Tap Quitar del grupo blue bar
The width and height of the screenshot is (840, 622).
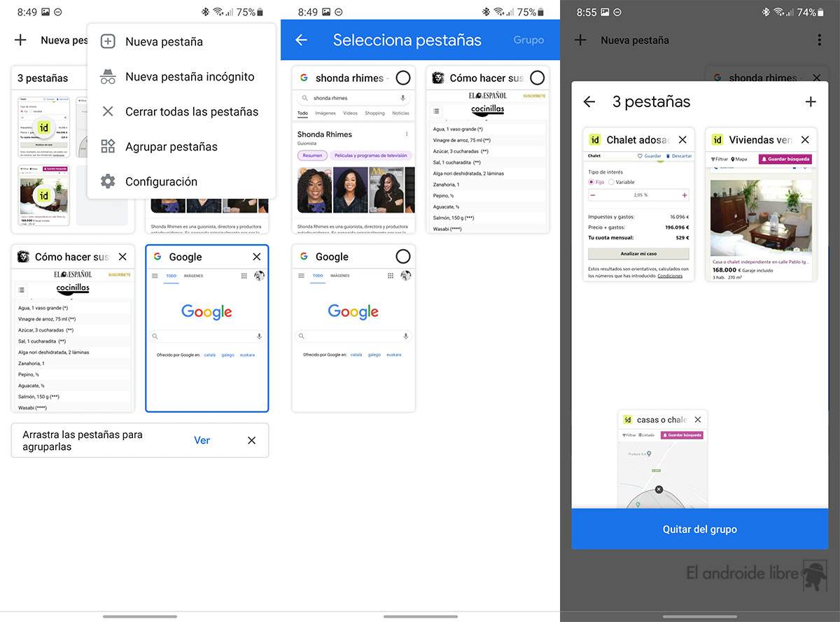click(700, 529)
